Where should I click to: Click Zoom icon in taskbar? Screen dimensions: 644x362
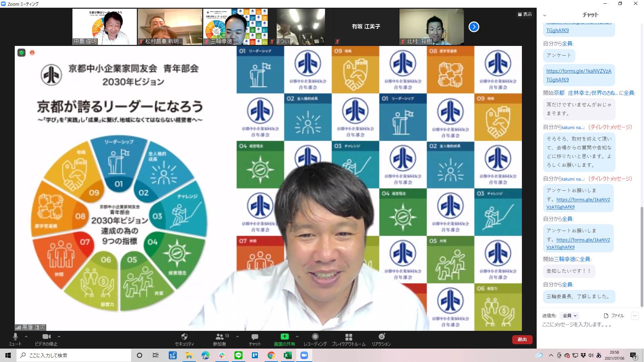point(304,355)
